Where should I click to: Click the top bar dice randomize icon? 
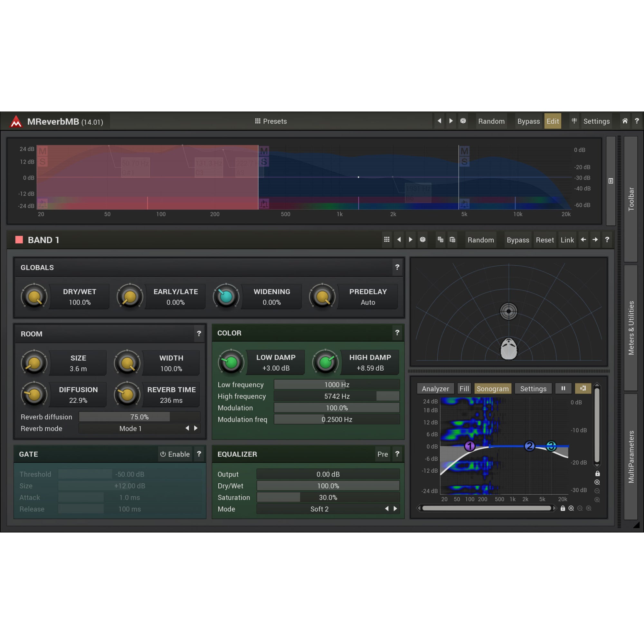click(x=463, y=121)
